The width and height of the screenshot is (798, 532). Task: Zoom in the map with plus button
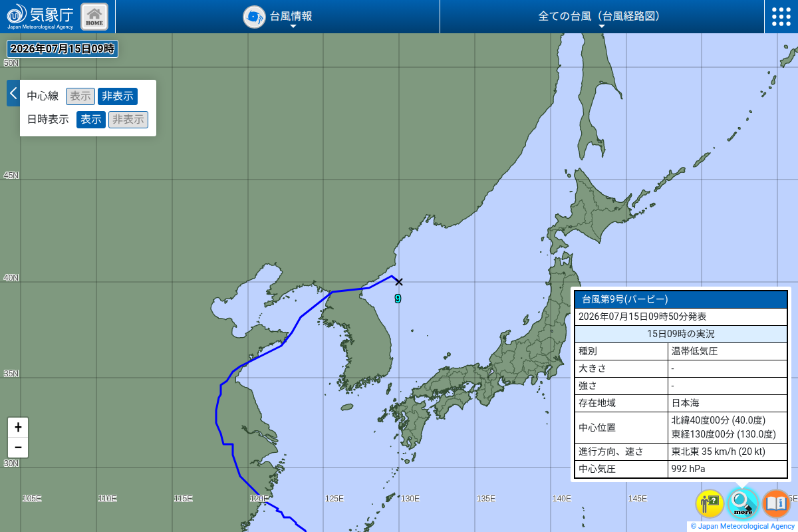click(18, 428)
